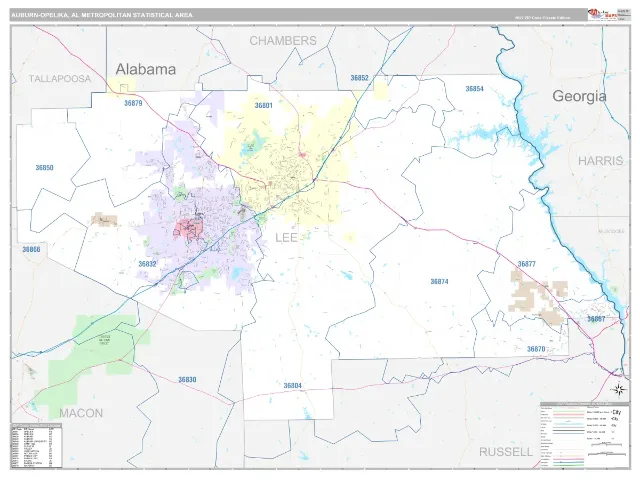The height and width of the screenshot is (480, 640).
Task: Select ZIP code label 36877
Action: tap(526, 264)
